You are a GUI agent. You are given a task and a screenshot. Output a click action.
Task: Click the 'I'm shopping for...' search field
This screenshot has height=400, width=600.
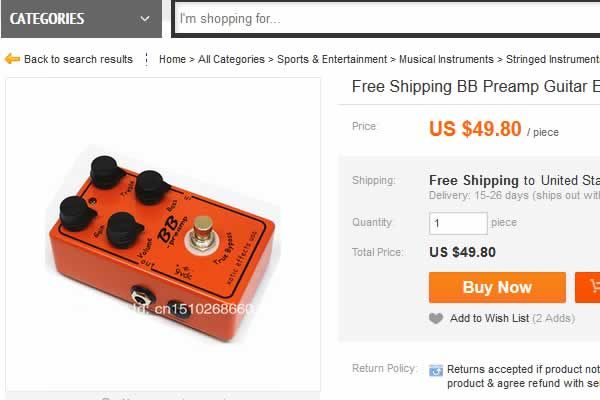[x=387, y=19]
